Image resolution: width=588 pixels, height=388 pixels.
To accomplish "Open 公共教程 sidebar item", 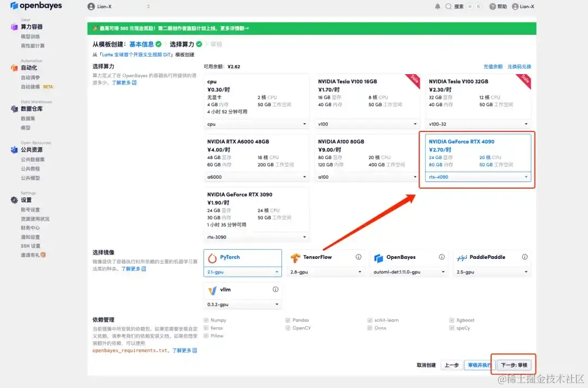I will (30, 169).
